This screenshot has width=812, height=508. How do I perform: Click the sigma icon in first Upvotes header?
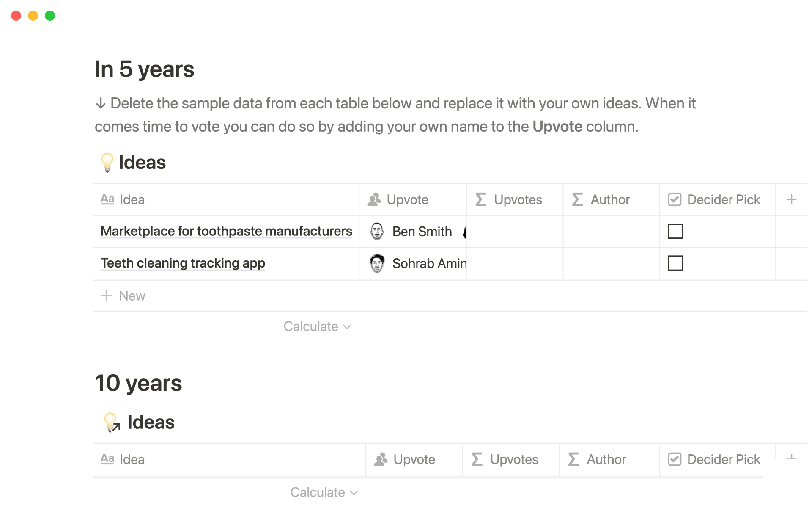tap(481, 199)
